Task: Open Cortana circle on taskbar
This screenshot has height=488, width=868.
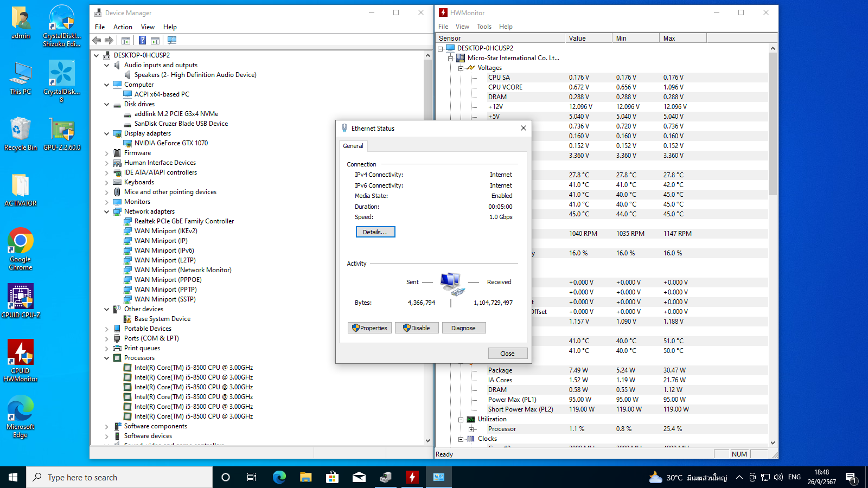Action: 226,477
